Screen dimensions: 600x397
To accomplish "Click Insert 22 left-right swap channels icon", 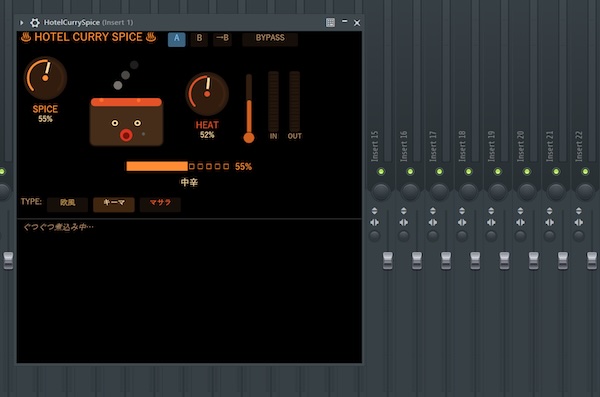I will pos(579,222).
